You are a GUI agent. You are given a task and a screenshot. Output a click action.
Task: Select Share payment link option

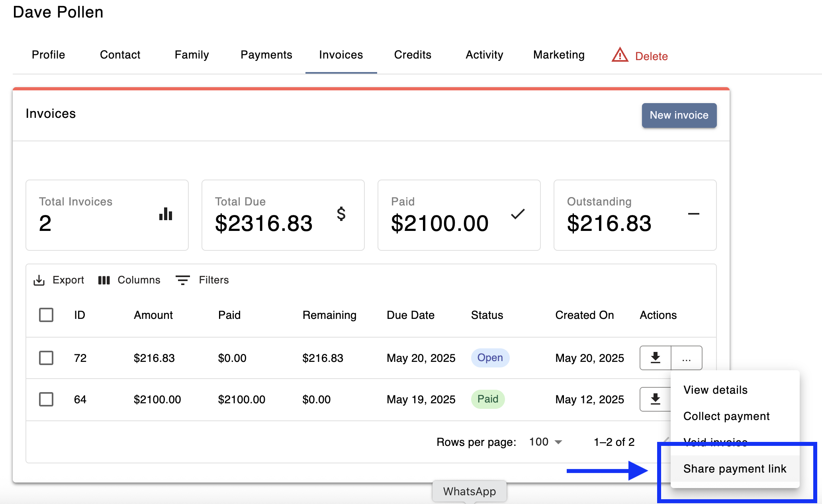point(734,469)
